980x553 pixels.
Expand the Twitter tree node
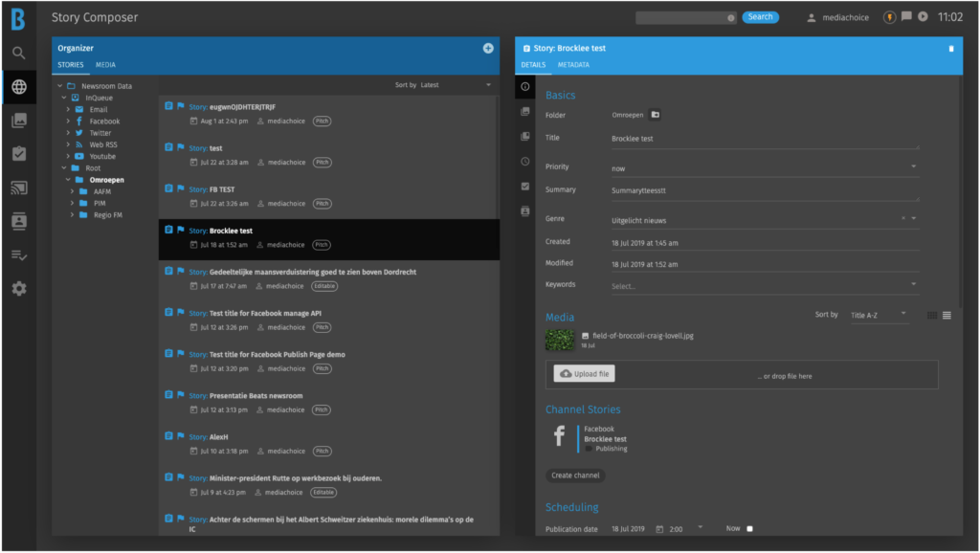pyautogui.click(x=68, y=133)
